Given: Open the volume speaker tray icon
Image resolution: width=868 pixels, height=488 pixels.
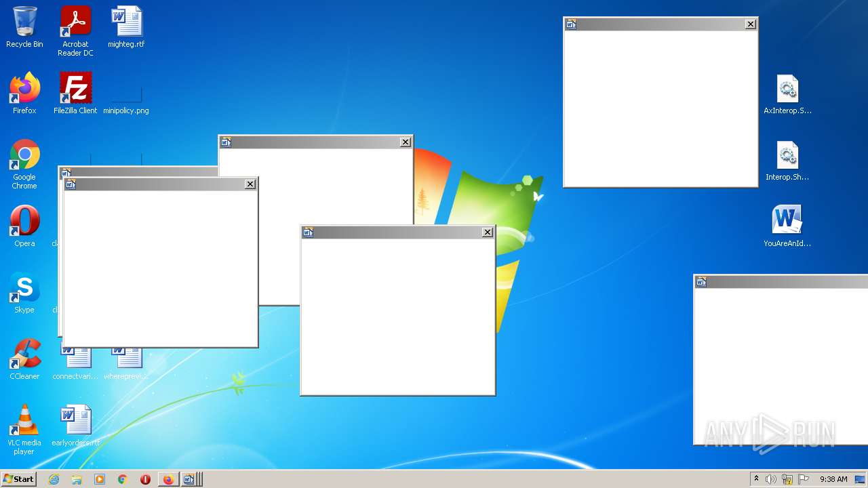Looking at the screenshot, I should pos(771,479).
